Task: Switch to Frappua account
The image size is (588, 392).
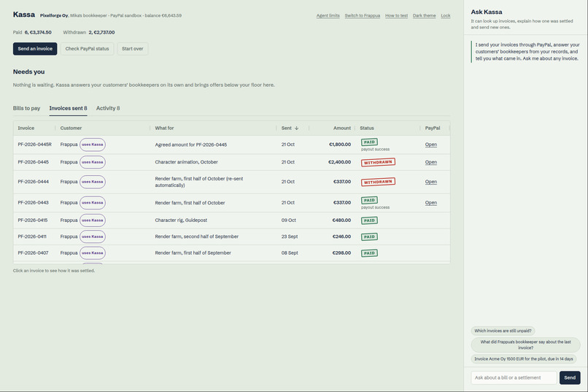Action: [x=363, y=16]
